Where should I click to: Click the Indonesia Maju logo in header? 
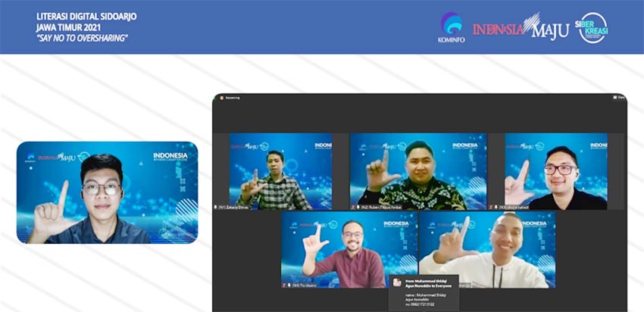coord(521,29)
